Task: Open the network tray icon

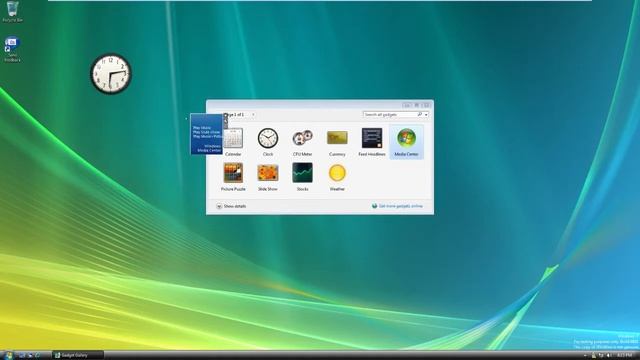Action: (x=601, y=356)
